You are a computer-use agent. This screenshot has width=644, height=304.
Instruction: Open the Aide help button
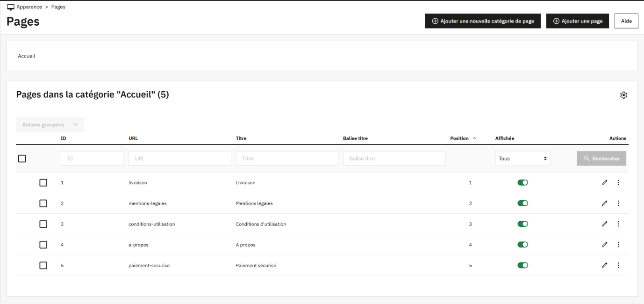click(x=626, y=21)
